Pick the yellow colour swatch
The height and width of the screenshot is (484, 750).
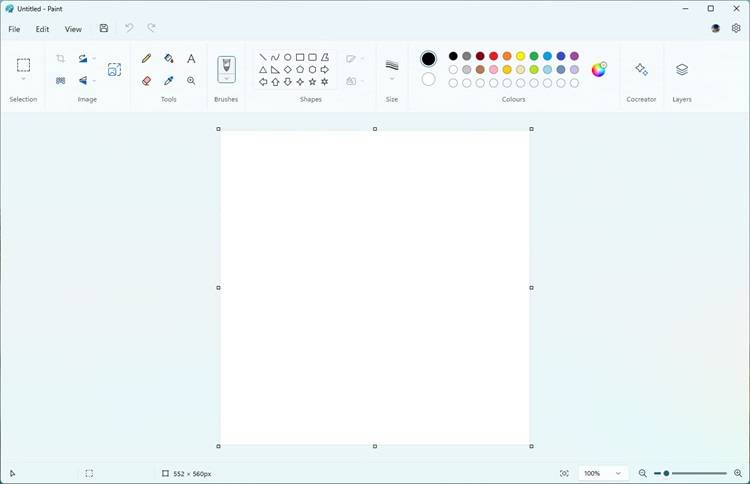point(520,56)
